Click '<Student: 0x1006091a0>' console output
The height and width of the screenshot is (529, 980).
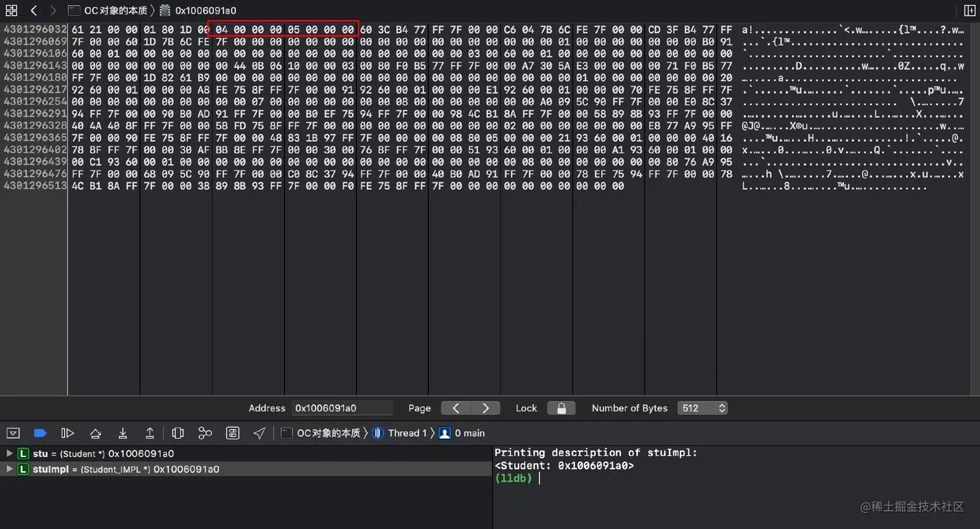[564, 465]
